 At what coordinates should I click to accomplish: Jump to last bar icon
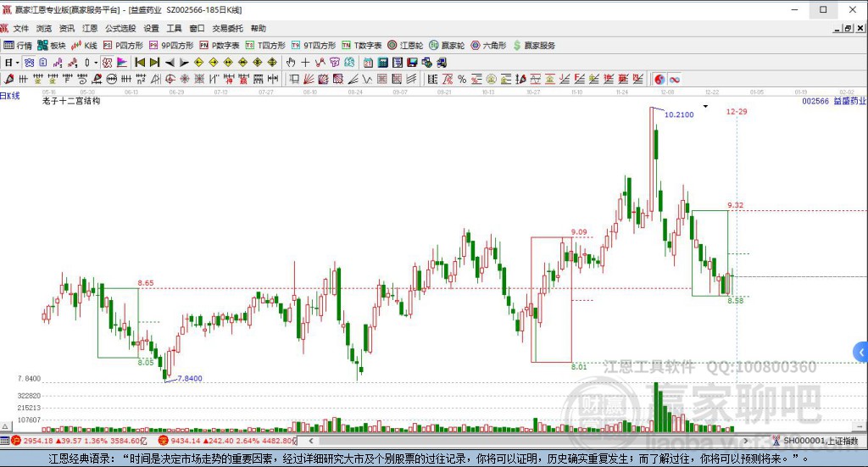coord(155,63)
